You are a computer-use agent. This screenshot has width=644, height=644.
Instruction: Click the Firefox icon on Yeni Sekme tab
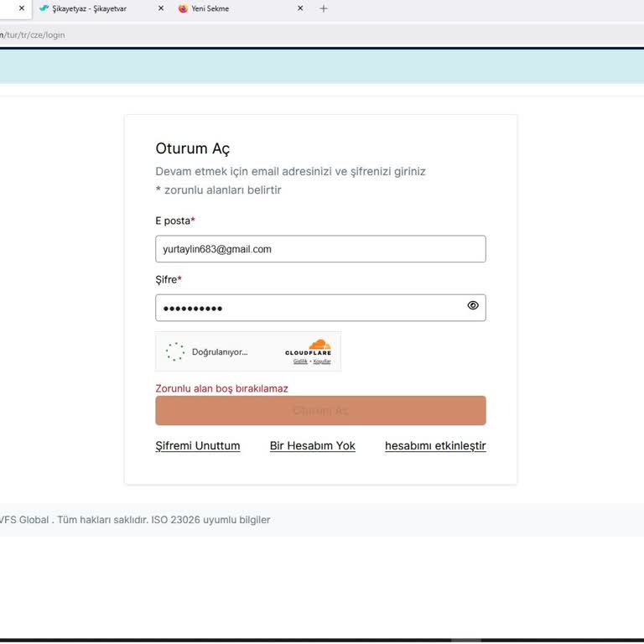pyautogui.click(x=183, y=8)
